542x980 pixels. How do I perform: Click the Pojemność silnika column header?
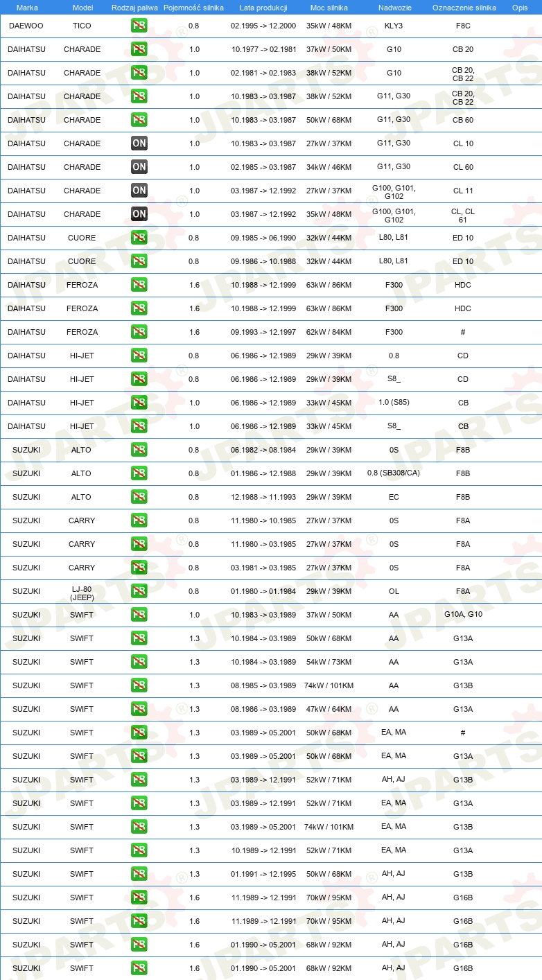(193, 8)
